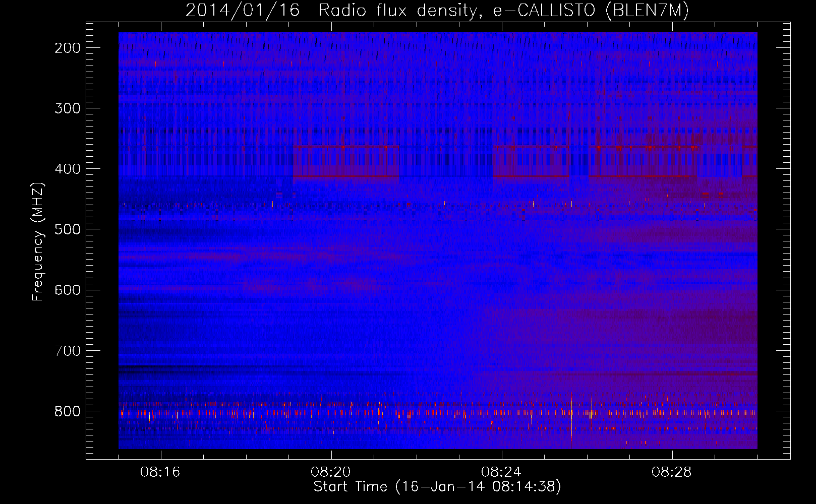Click the 08:20 time tick label
Image resolution: width=816 pixels, height=504 pixels.
point(331,472)
